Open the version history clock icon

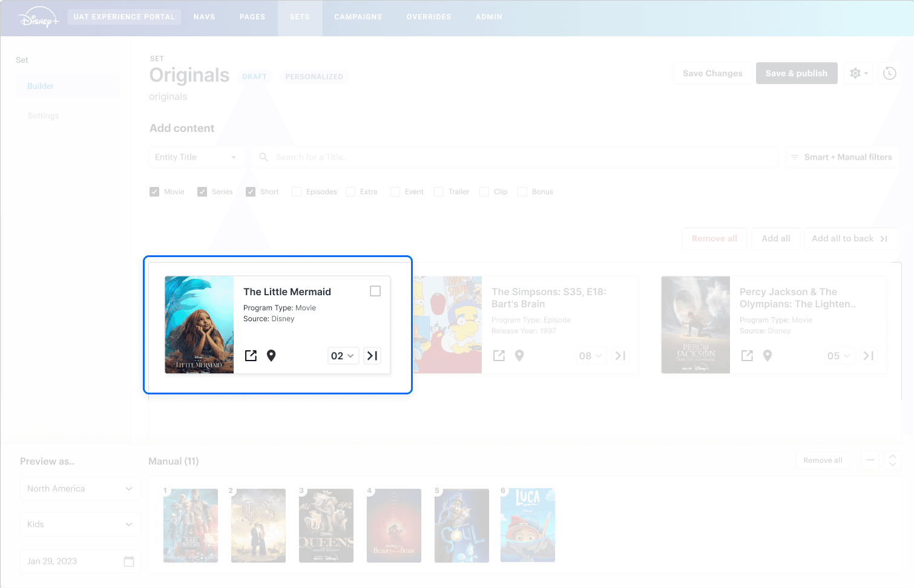tap(889, 73)
